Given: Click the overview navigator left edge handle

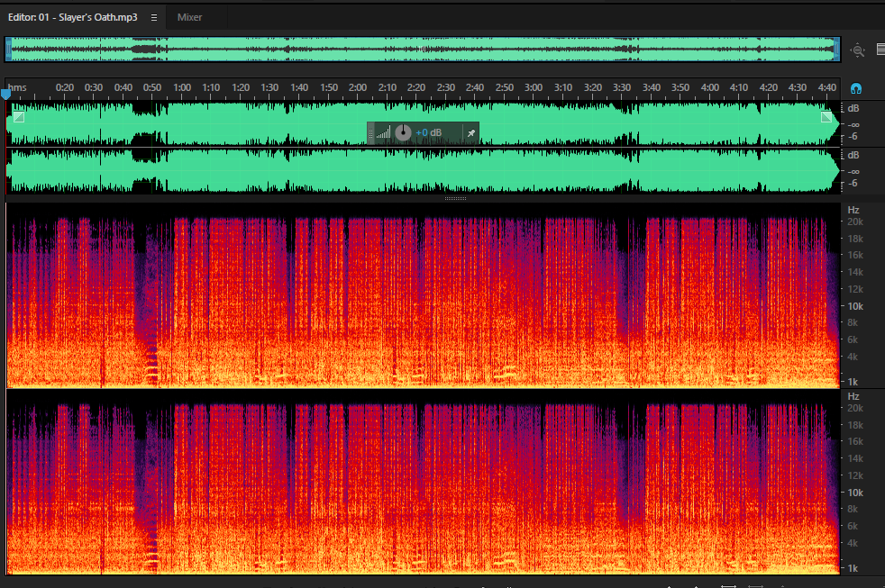Looking at the screenshot, I should [8, 50].
